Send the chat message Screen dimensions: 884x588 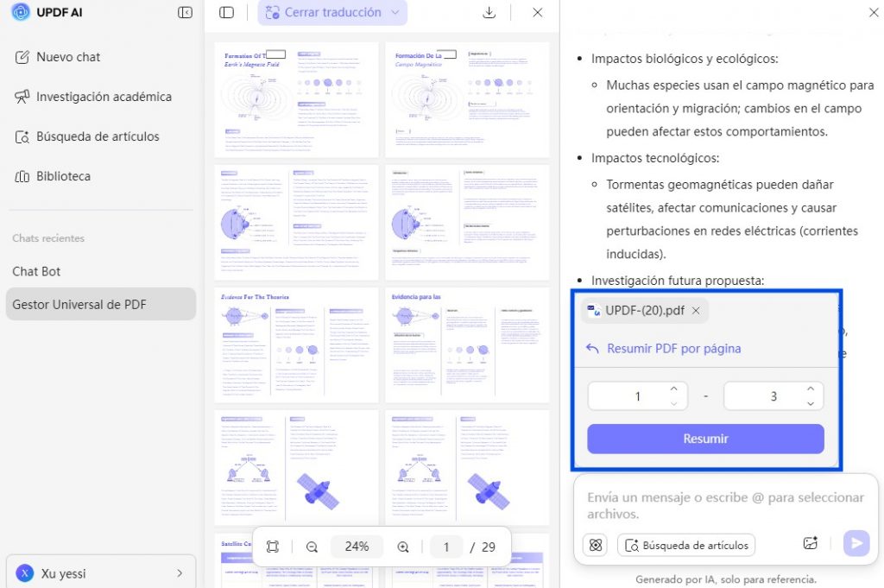[x=856, y=543]
